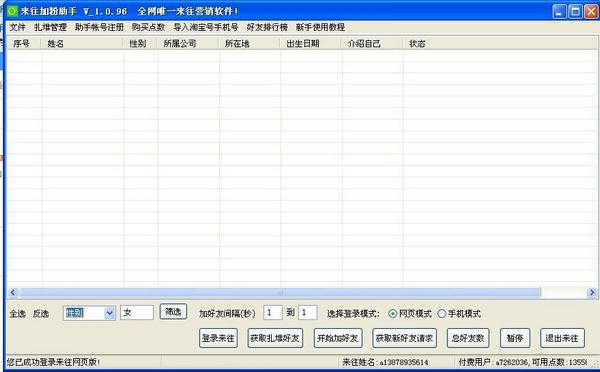Click the 获取扎堆好友 button
This screenshot has width=600, height=372.
click(x=275, y=338)
